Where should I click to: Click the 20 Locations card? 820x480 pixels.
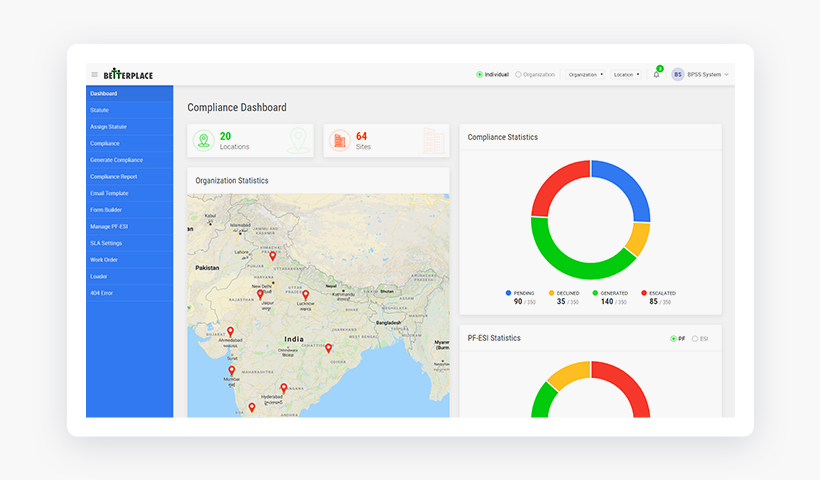coord(250,141)
